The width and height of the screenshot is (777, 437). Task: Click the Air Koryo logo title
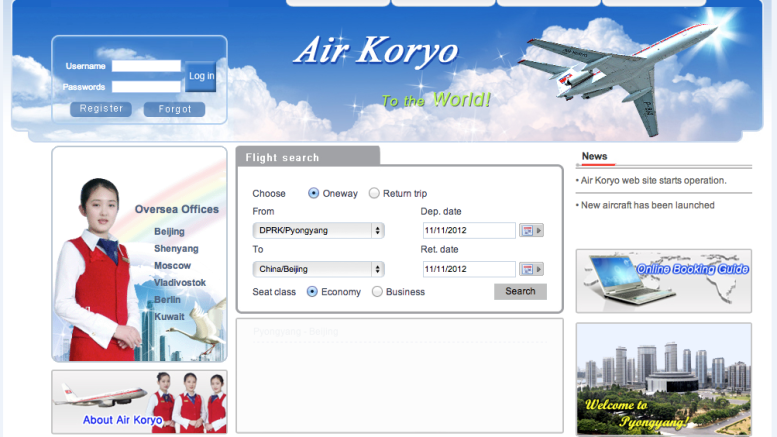click(376, 52)
